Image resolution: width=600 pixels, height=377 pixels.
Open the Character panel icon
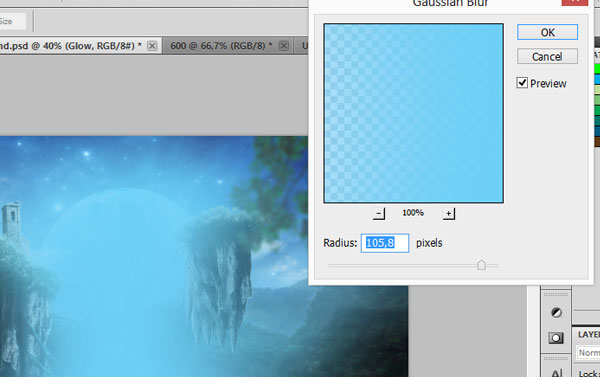click(x=556, y=372)
